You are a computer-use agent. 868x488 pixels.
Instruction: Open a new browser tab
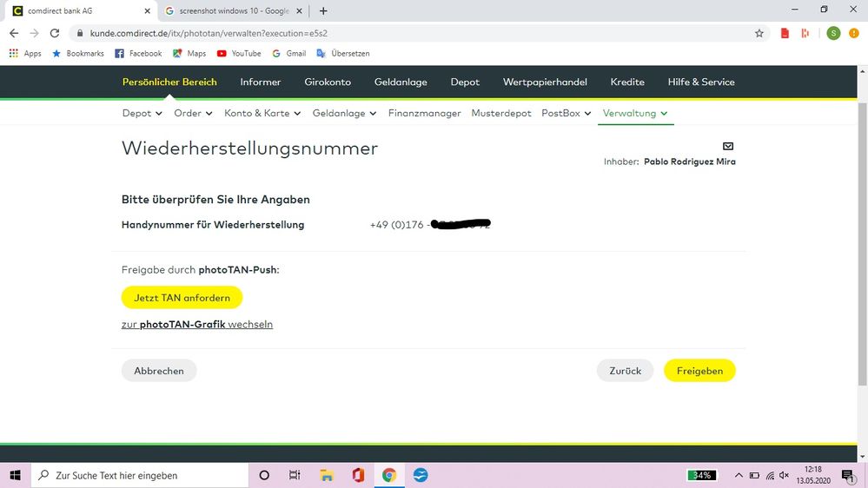coord(323,10)
